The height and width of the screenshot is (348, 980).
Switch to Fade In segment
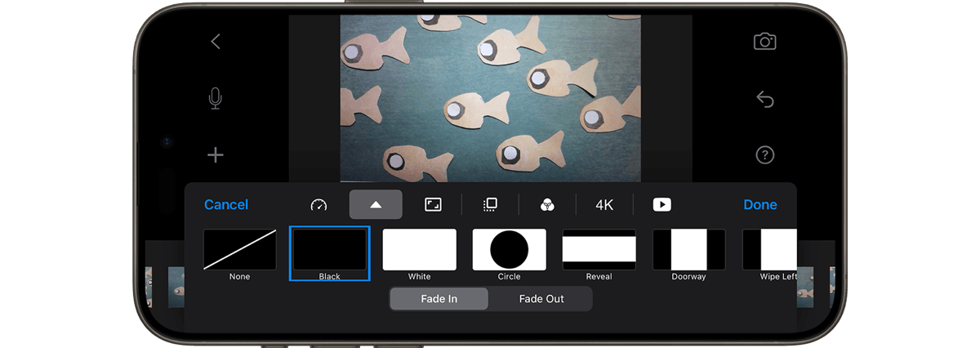(x=439, y=299)
